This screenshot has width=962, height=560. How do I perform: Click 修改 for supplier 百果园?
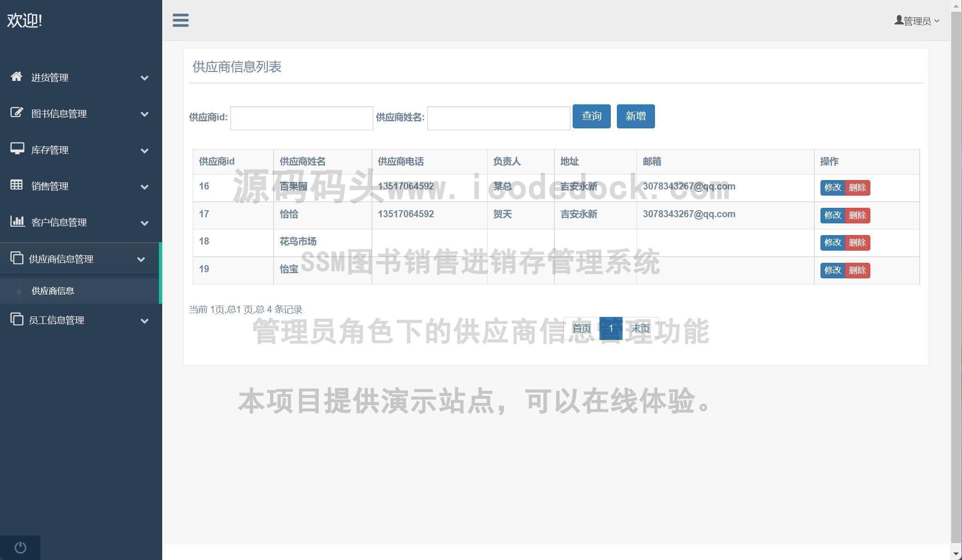[x=832, y=188]
